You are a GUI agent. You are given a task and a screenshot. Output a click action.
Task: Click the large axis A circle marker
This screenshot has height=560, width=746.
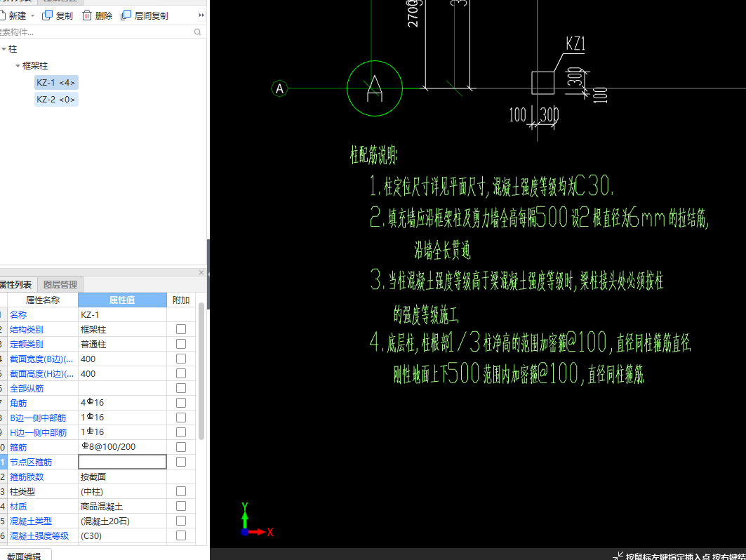coord(375,88)
